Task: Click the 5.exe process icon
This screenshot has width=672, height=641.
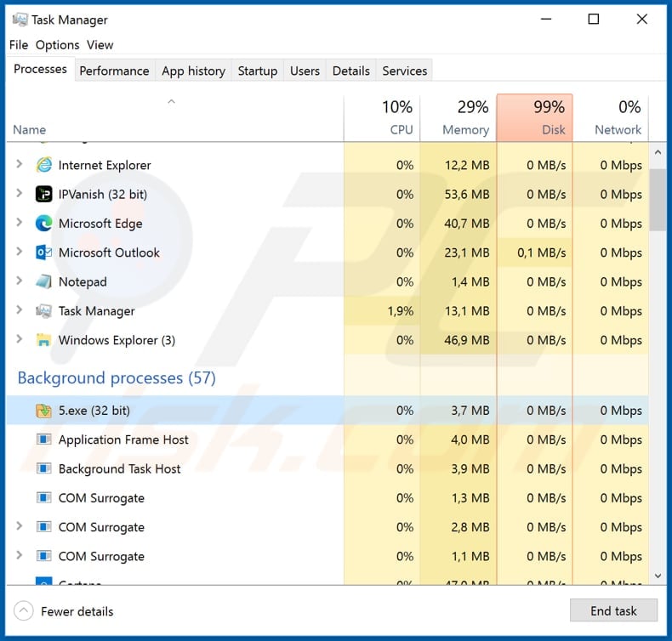Action: coord(43,411)
